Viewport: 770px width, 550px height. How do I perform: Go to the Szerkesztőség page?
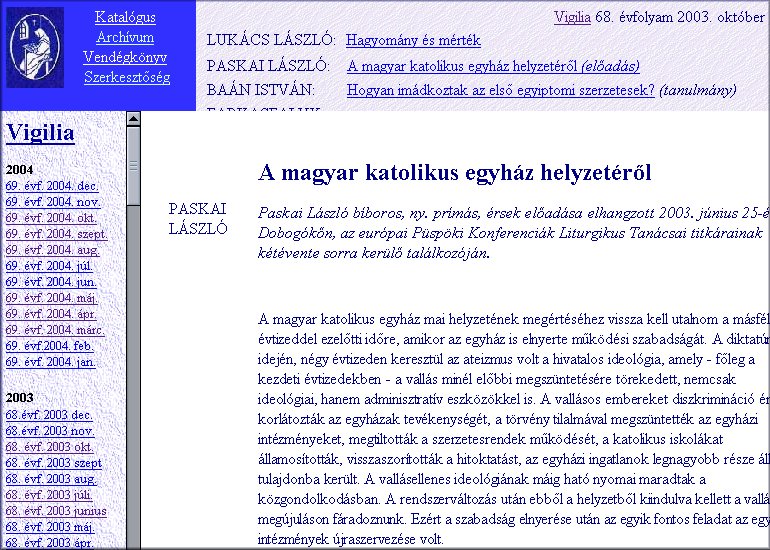click(x=127, y=78)
